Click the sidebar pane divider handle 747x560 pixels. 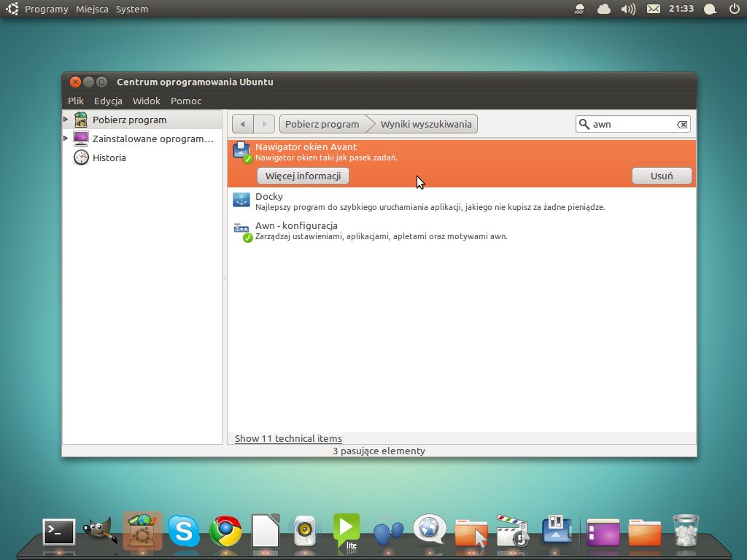(x=225, y=277)
